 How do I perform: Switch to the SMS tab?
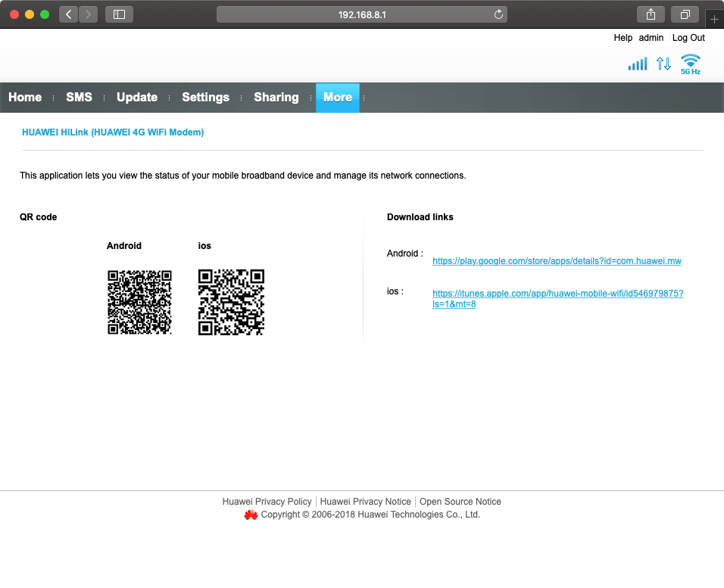(79, 98)
